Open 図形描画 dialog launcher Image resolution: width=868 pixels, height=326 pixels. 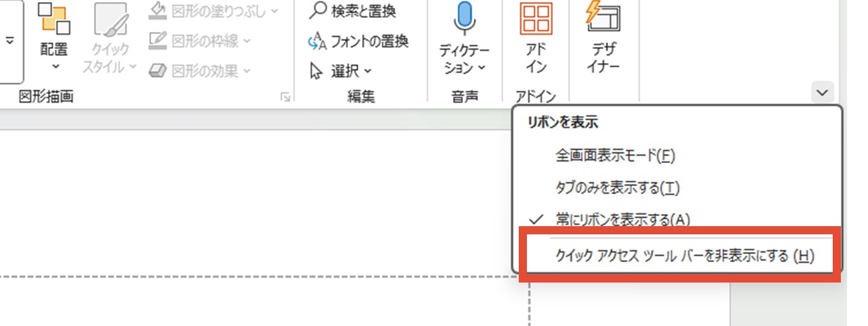(286, 98)
